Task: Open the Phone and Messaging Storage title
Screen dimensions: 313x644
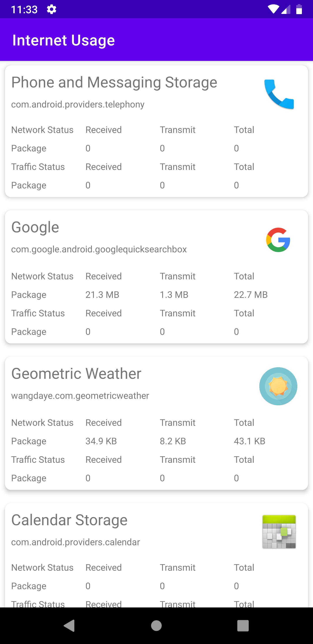Action: (114, 82)
